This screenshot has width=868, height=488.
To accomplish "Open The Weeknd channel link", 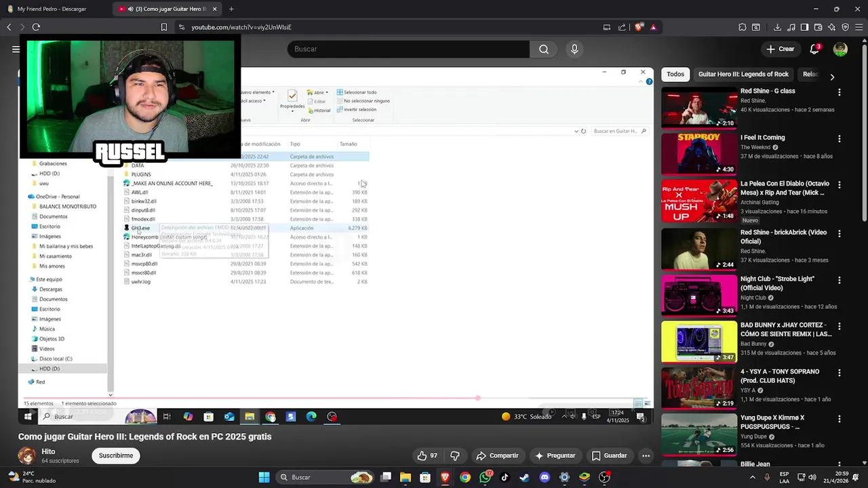I will [756, 147].
